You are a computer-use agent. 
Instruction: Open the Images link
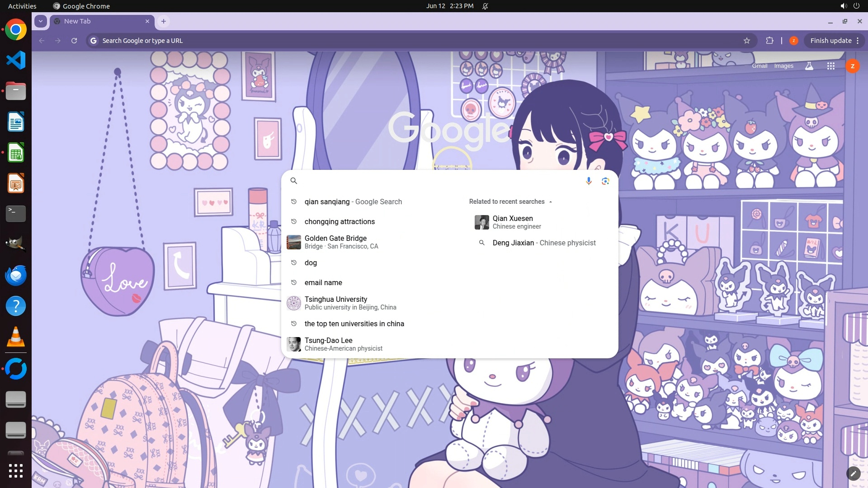point(783,66)
